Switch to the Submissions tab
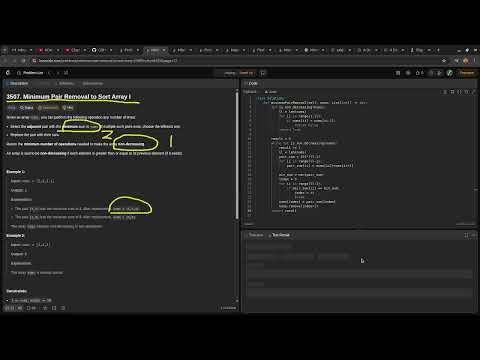The width and height of the screenshot is (480, 360). [91, 83]
